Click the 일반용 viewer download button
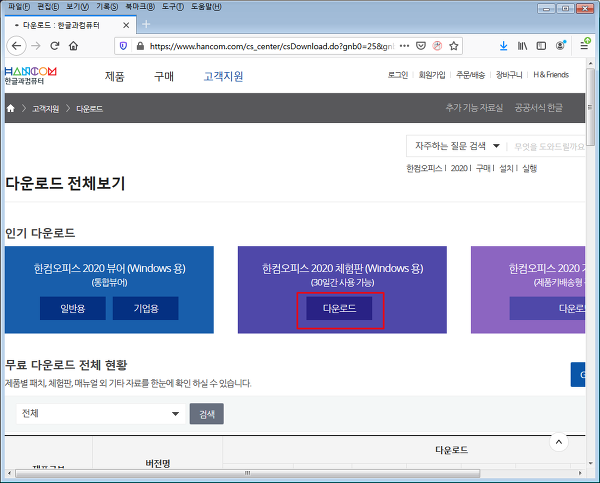 73,308
